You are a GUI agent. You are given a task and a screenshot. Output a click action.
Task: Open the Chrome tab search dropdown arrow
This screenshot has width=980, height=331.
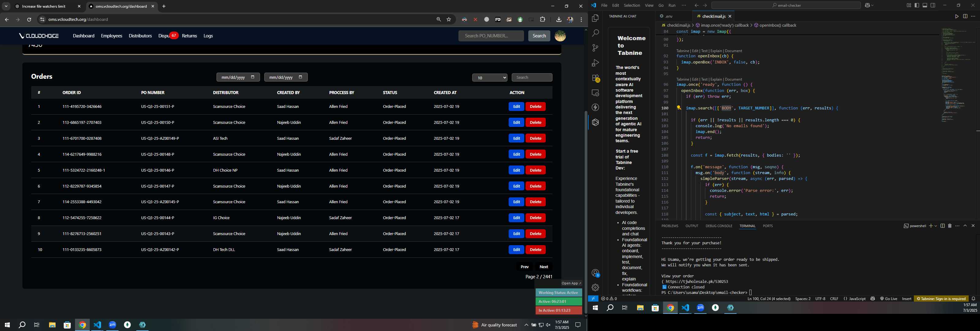coord(6,6)
